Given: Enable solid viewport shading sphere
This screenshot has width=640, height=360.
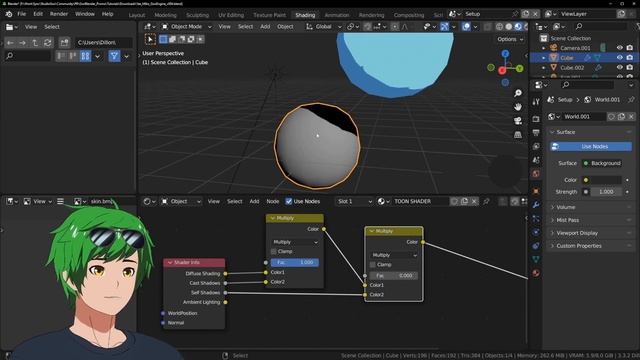Looking at the screenshot, I should (509, 27).
